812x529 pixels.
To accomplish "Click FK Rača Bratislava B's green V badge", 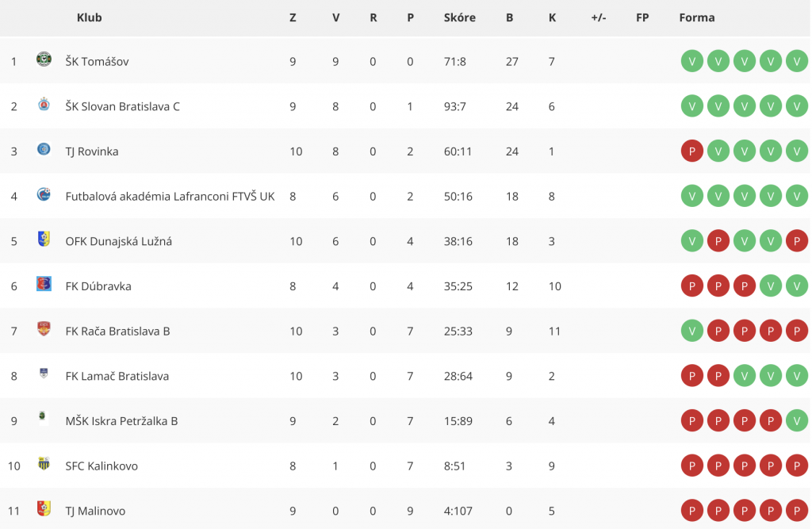I will coord(691,331).
